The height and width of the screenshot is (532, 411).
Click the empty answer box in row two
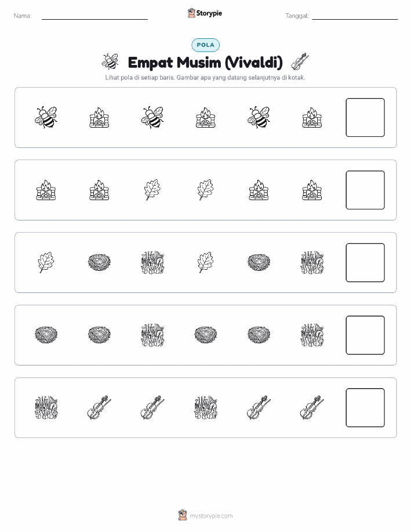pyautogui.click(x=365, y=190)
